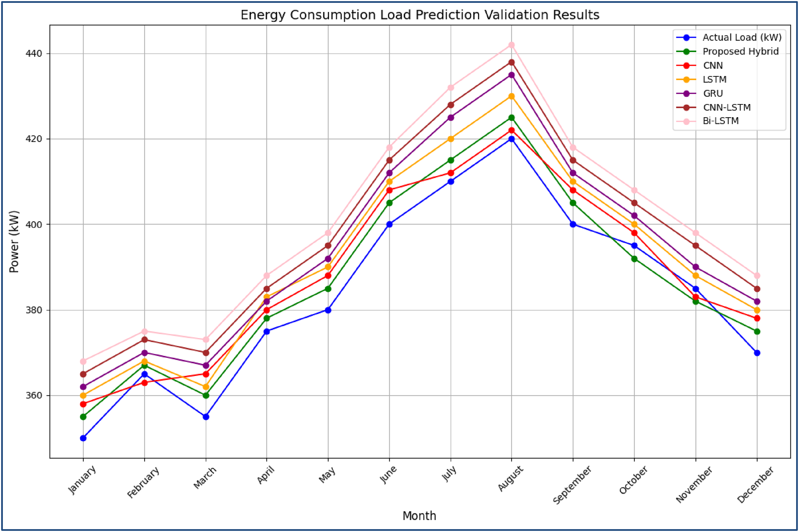Screen dimensions: 799x532
Task: Click the blue Actual Load point at January
Action: click(x=83, y=438)
